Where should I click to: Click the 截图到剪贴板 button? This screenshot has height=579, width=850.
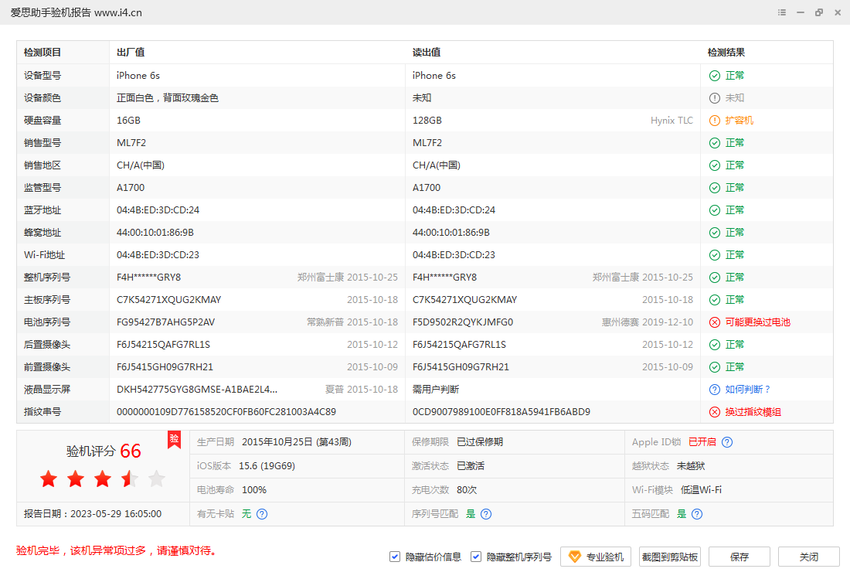pyautogui.click(x=669, y=557)
